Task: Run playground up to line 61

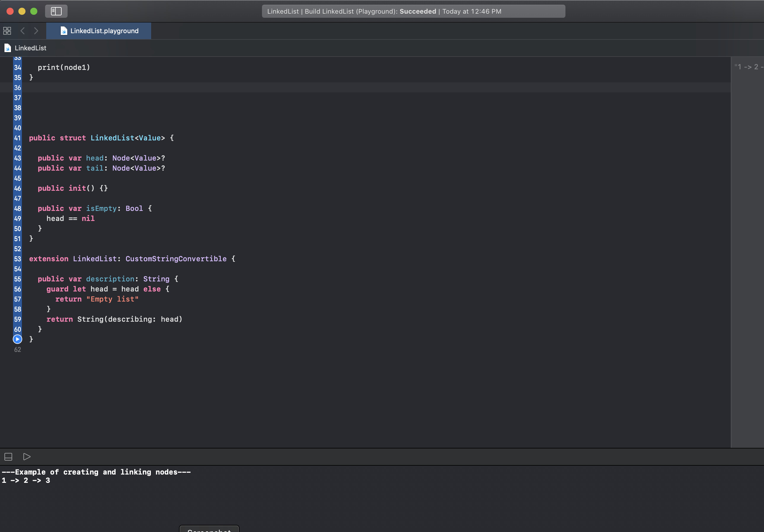Action: click(x=17, y=339)
